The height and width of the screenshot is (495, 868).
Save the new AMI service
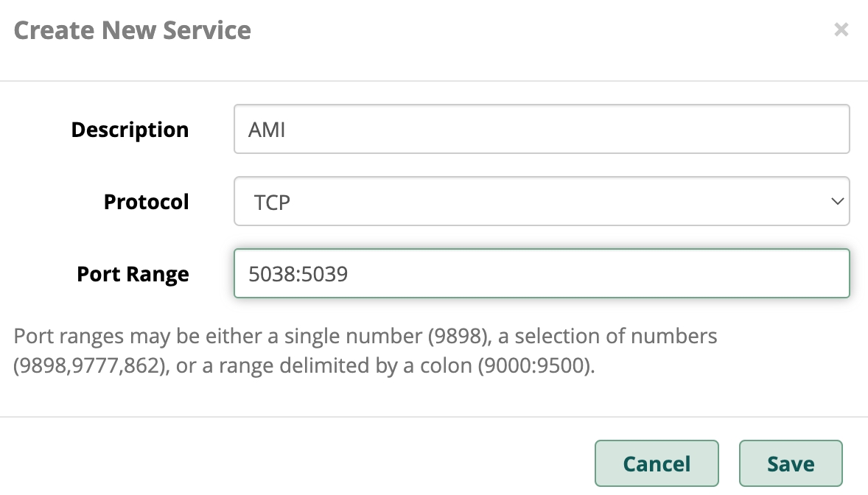pyautogui.click(x=791, y=463)
